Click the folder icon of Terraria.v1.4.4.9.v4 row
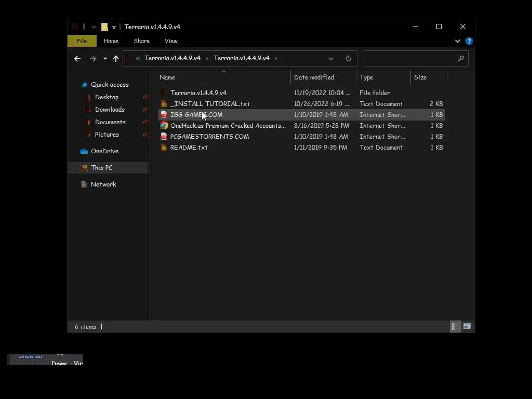The width and height of the screenshot is (532, 399). (x=164, y=92)
